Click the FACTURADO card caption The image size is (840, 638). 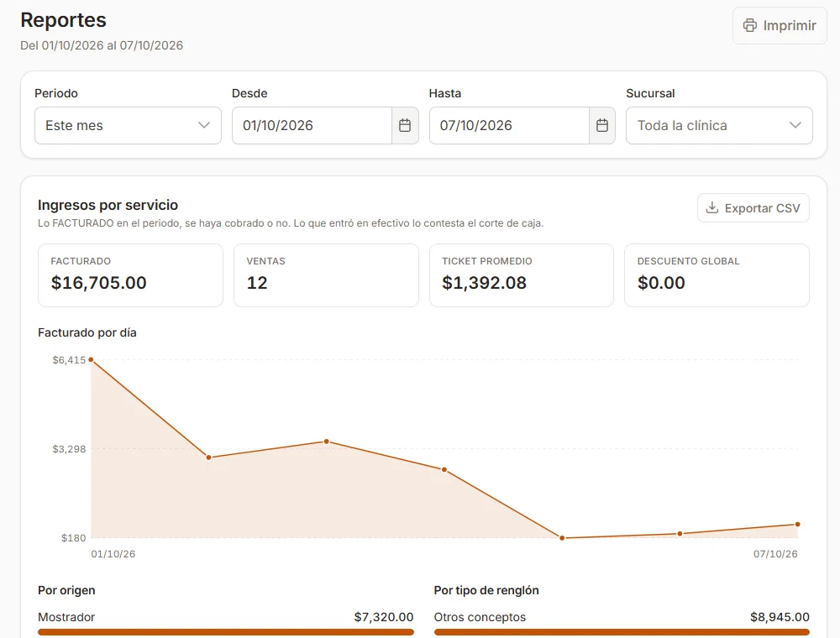click(81, 261)
